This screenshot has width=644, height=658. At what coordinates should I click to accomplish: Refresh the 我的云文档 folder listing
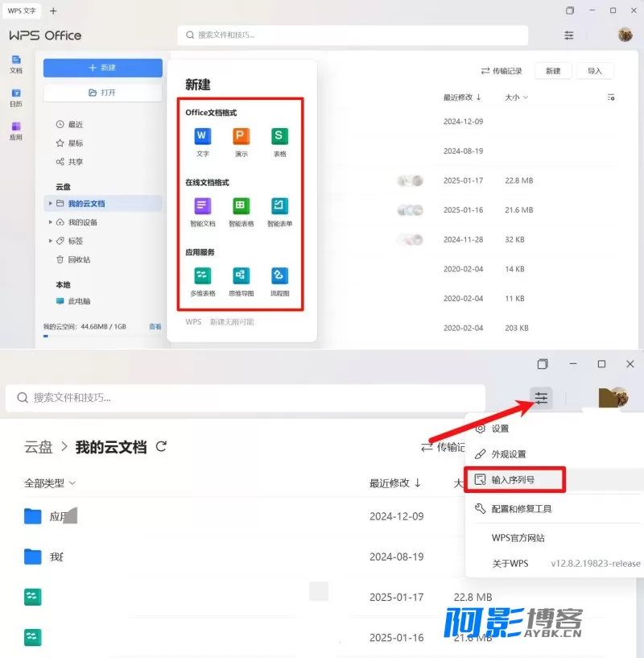161,446
